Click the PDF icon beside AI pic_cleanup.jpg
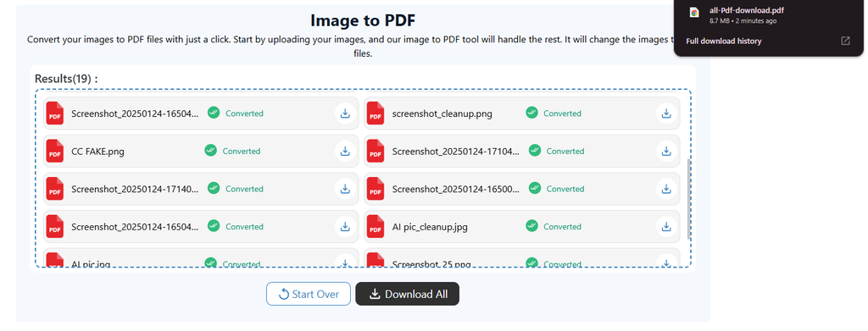 [376, 227]
